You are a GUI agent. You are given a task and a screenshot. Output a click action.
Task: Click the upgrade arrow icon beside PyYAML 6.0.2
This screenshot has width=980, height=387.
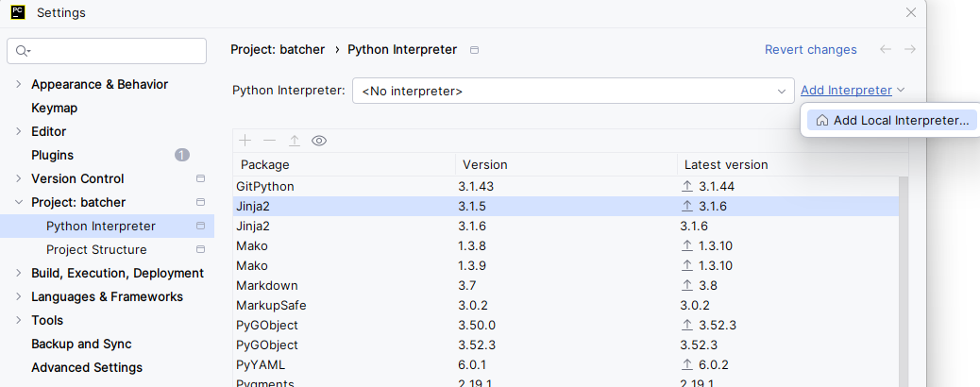[x=687, y=365]
